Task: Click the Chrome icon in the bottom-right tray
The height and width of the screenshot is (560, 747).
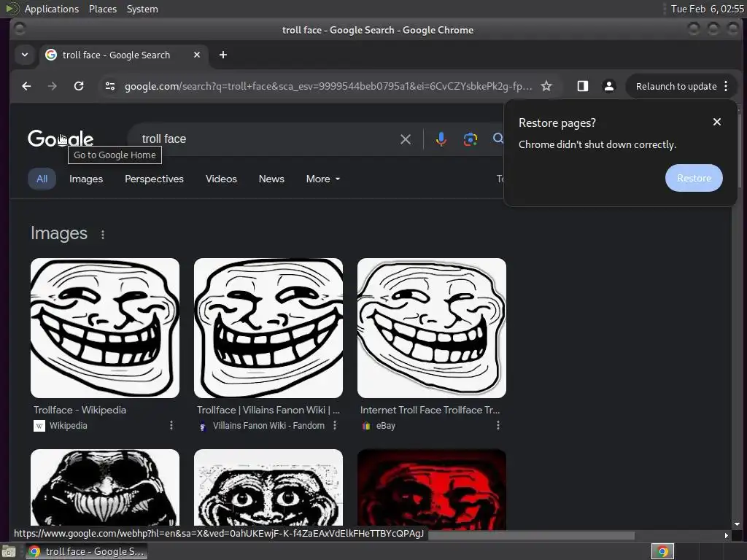Action: [x=662, y=551]
